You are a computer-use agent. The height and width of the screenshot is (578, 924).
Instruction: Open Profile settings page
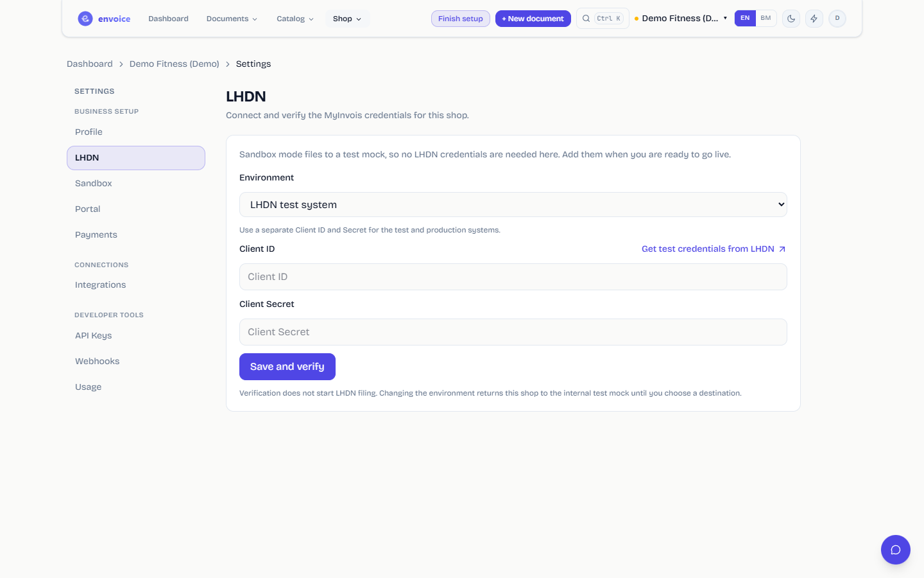[136, 132]
